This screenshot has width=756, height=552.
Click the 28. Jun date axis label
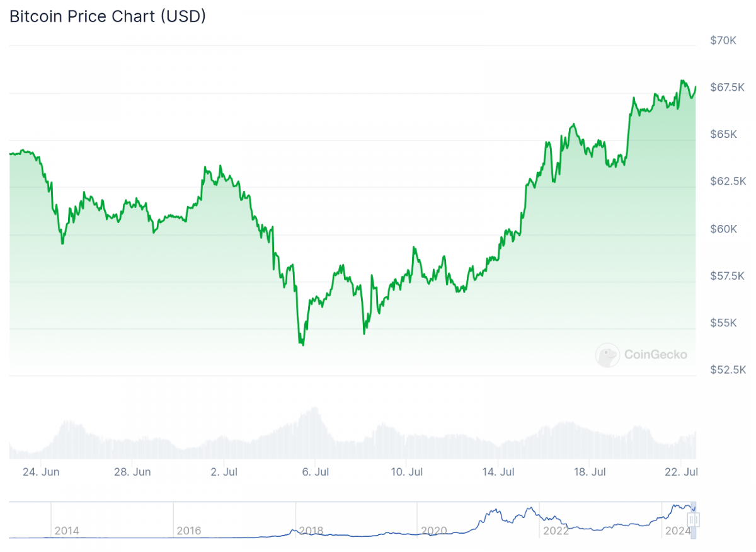[132, 471]
